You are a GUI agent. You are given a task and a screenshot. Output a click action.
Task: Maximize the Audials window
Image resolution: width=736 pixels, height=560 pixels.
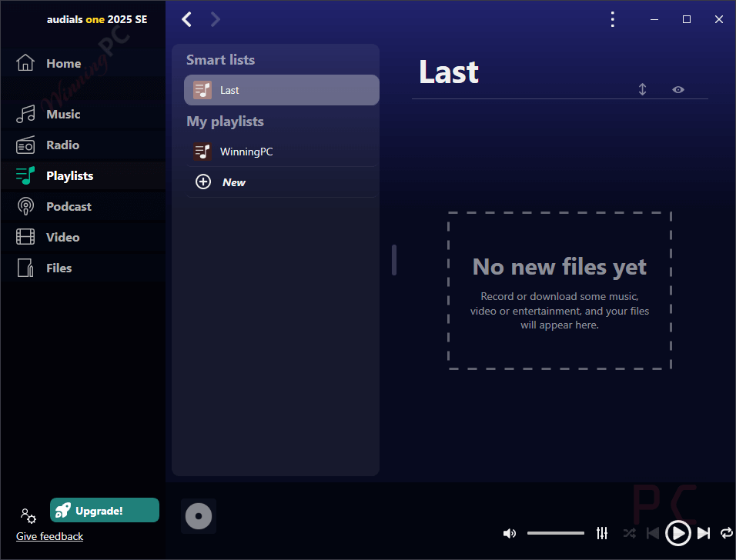pyautogui.click(x=686, y=19)
